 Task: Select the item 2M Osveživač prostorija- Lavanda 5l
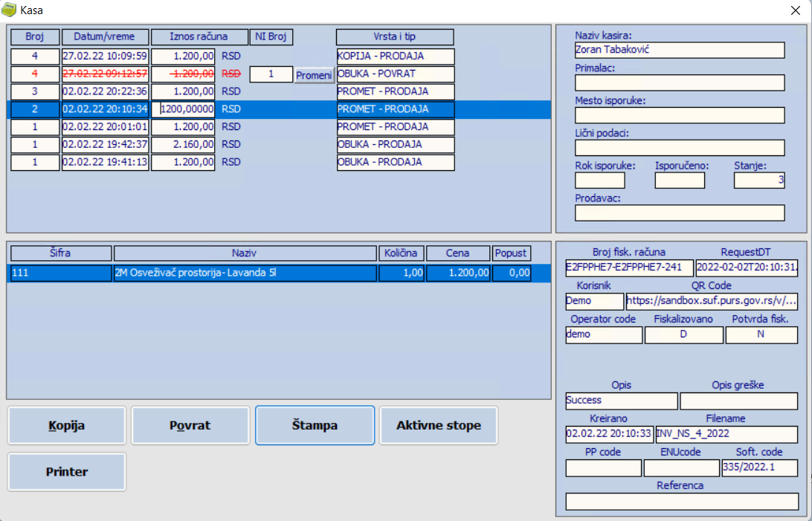245,273
